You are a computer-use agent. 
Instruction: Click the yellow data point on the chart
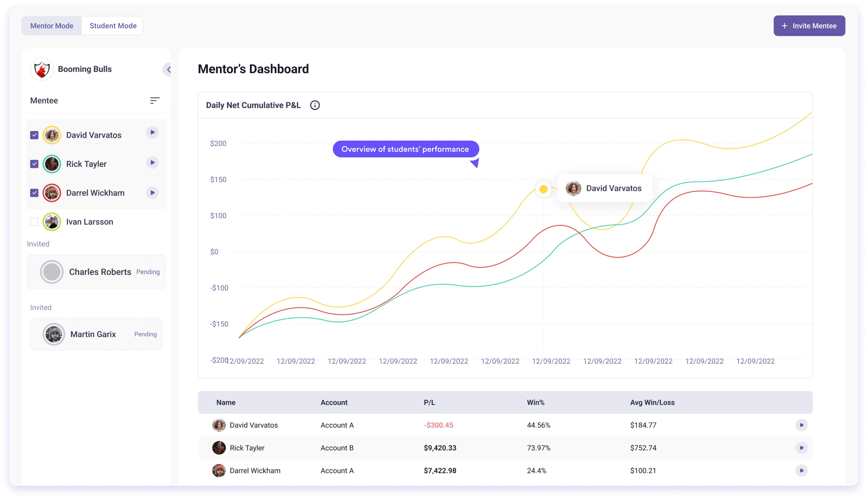pyautogui.click(x=543, y=189)
